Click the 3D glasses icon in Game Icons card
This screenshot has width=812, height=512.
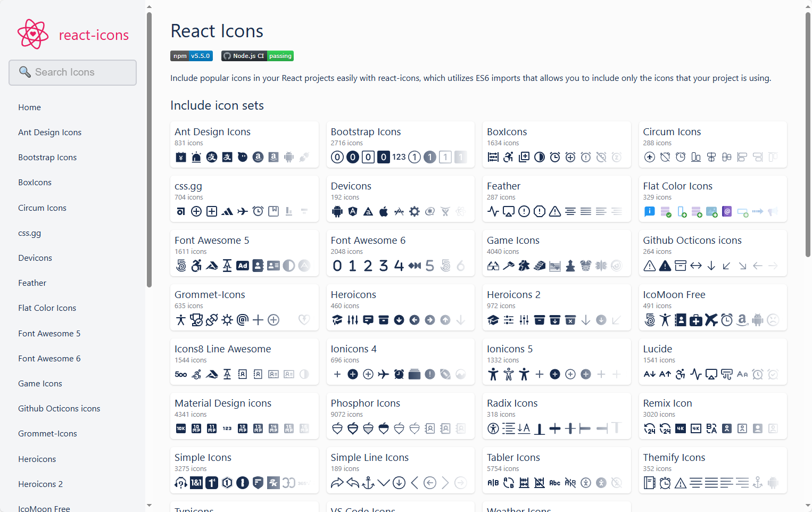point(493,266)
